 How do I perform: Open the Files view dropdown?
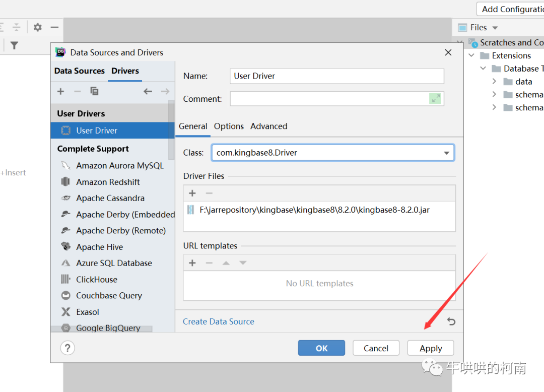pyautogui.click(x=495, y=28)
